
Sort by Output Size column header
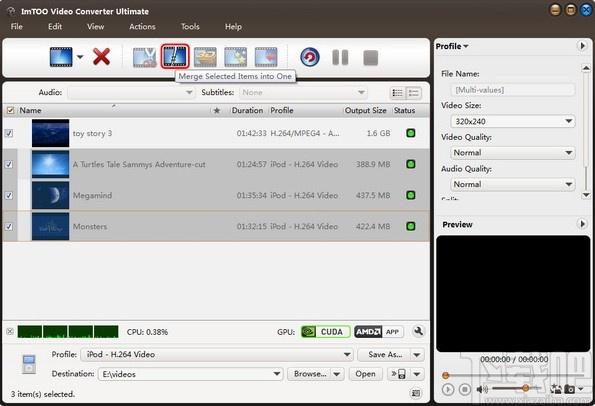[366, 110]
